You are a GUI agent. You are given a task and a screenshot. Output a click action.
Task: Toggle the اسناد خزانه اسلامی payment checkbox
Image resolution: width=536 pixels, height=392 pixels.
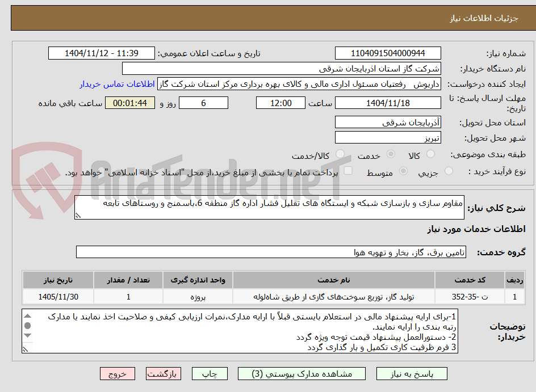[348, 170]
